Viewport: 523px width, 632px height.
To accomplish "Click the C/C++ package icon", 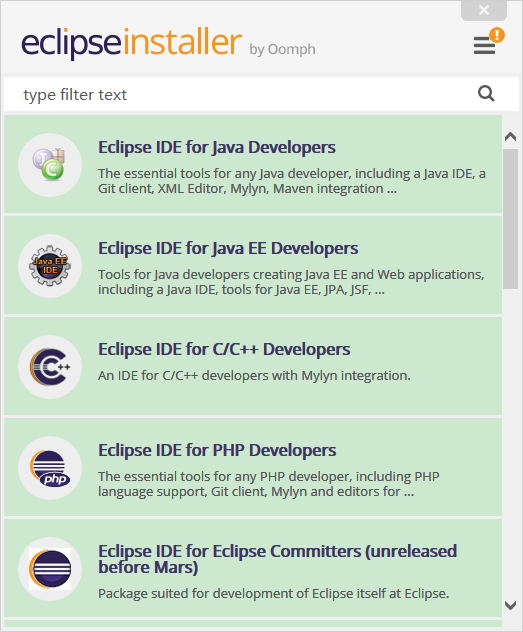I will coord(50,367).
